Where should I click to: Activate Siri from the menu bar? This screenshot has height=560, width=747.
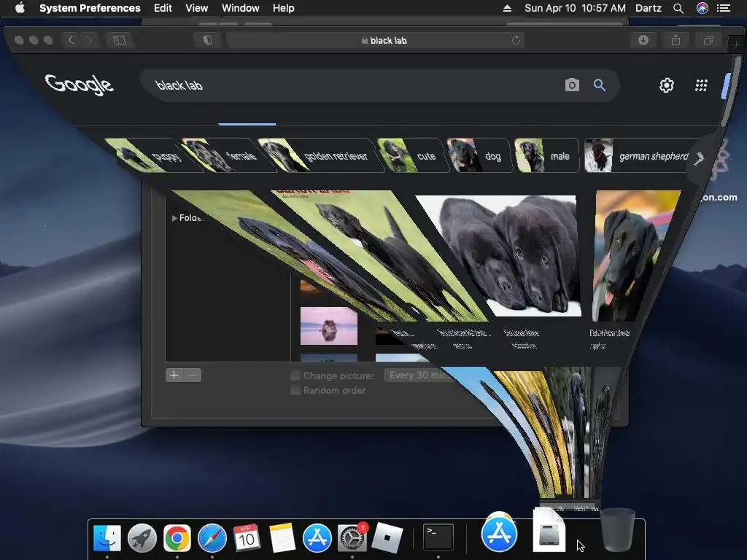(x=703, y=8)
